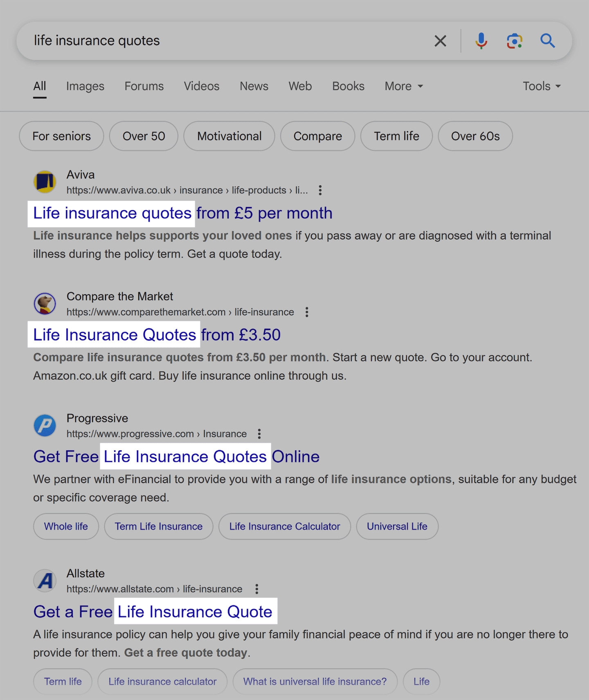Switch to the News tab
Image resolution: width=589 pixels, height=700 pixels.
[254, 86]
